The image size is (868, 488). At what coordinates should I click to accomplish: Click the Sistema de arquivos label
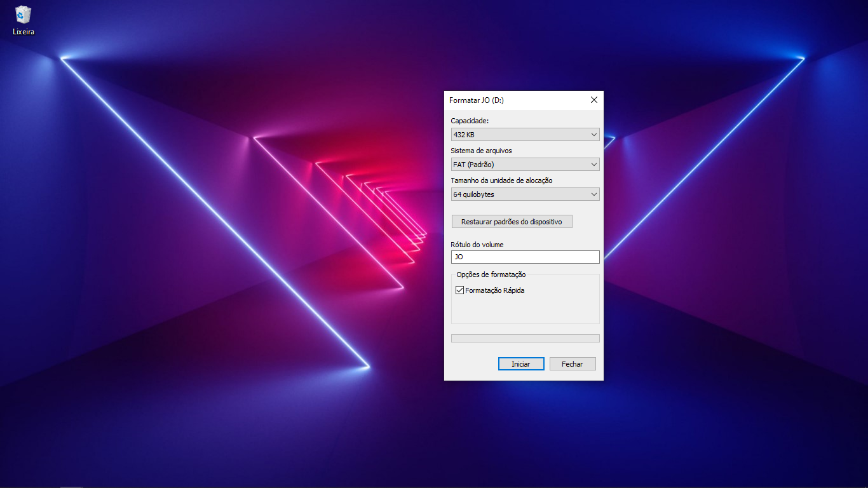[481, 151]
